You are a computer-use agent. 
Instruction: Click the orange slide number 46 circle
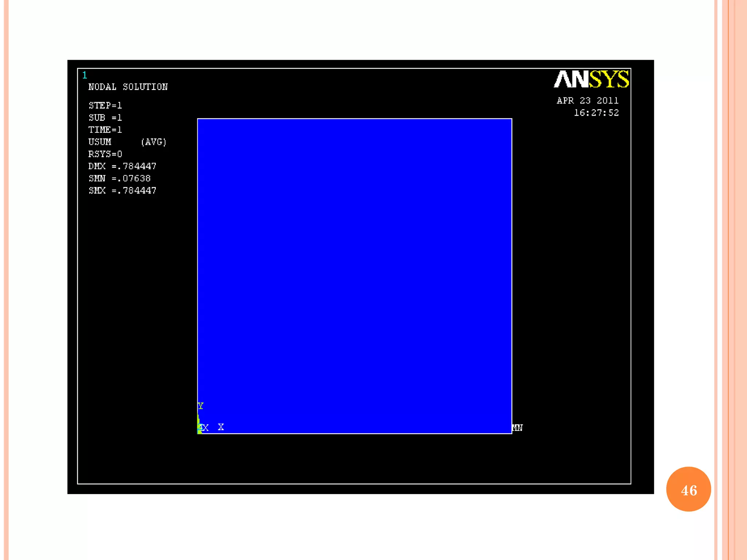tap(688, 489)
